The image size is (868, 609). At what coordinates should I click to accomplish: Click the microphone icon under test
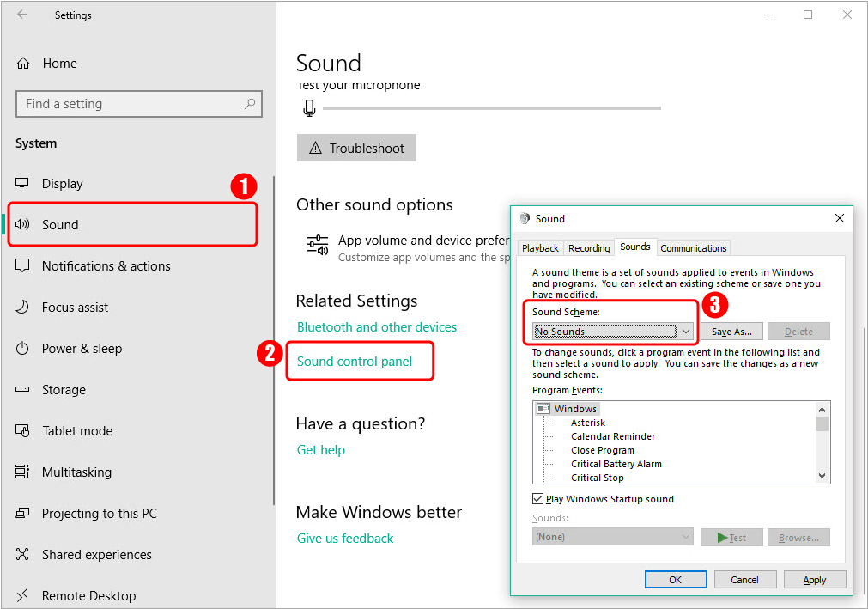tap(309, 108)
